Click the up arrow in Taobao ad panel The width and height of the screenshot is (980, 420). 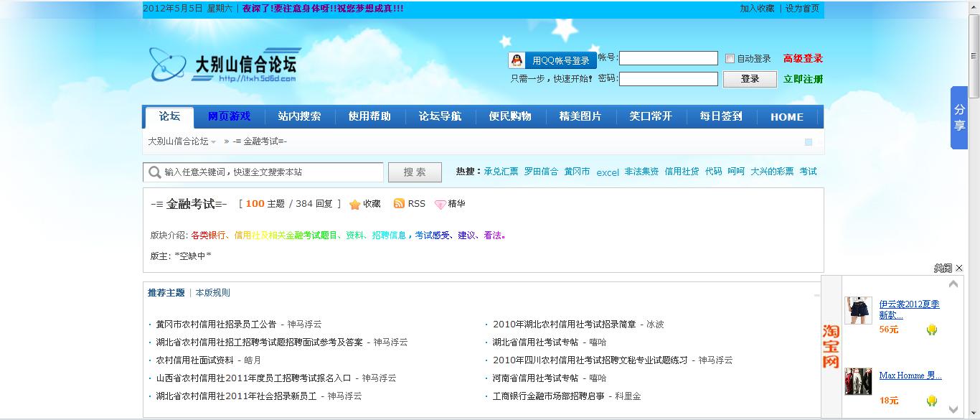(953, 284)
